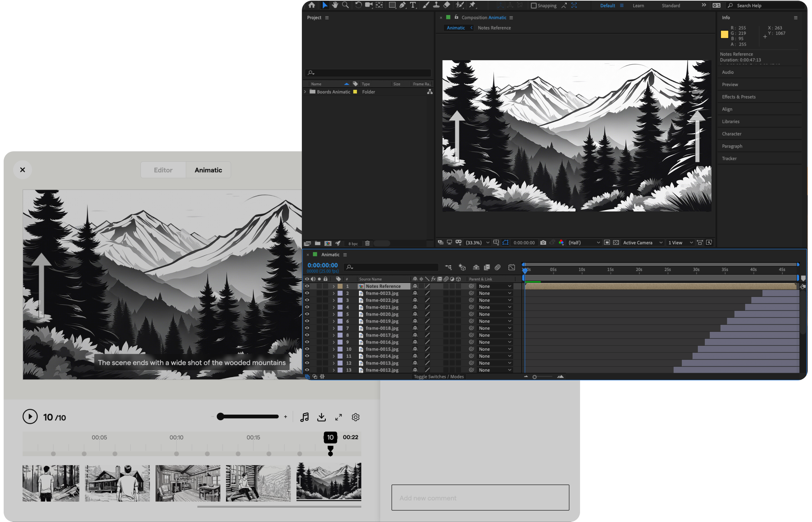Hide the frame-0022.jpg layer eye
Screen dimensions: 812x522
(307, 300)
